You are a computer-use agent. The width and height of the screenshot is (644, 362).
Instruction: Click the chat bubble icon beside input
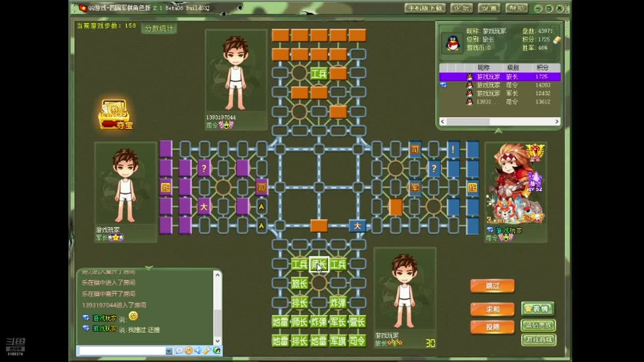(179, 350)
